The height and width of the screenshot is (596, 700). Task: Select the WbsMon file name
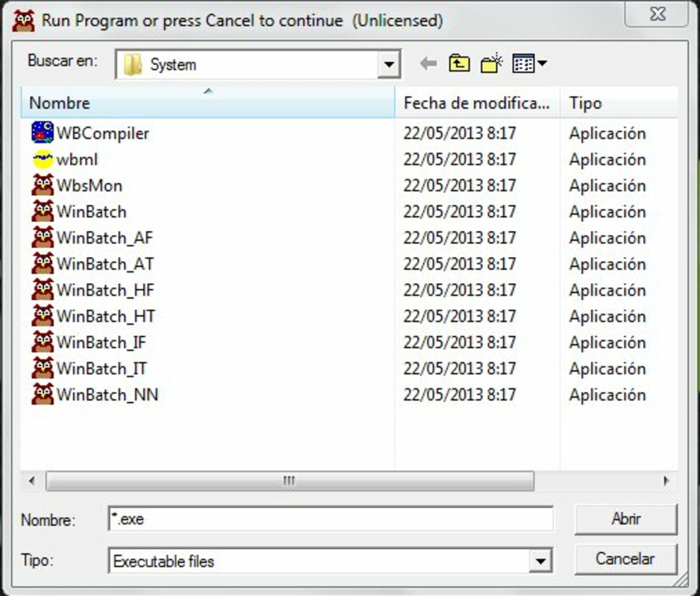click(89, 186)
